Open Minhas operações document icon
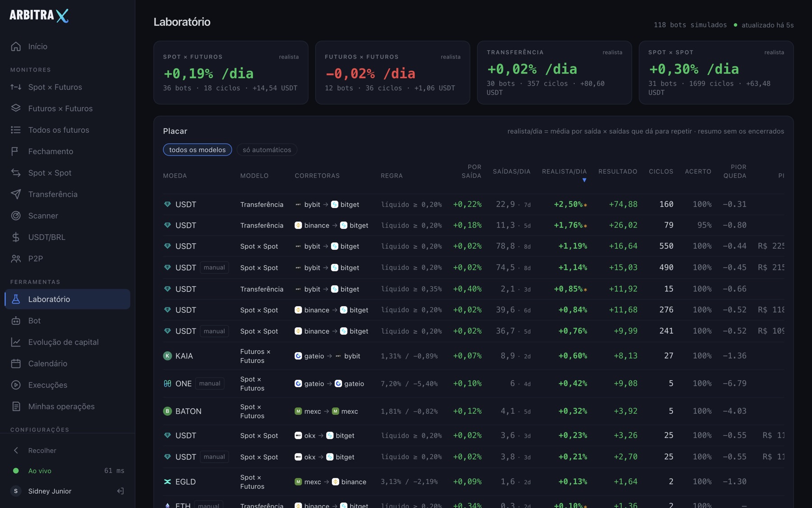812x508 pixels. [x=16, y=406]
